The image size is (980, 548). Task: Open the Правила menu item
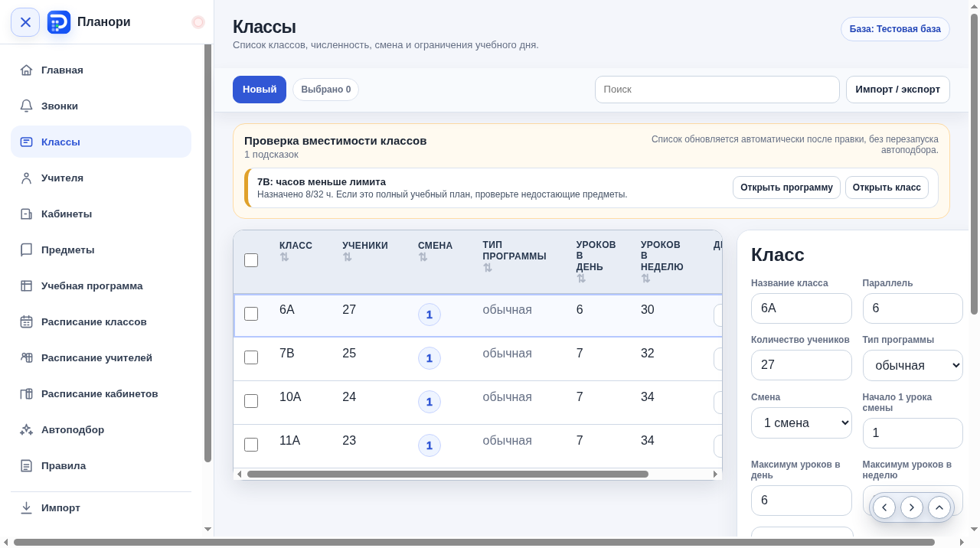coord(101,466)
